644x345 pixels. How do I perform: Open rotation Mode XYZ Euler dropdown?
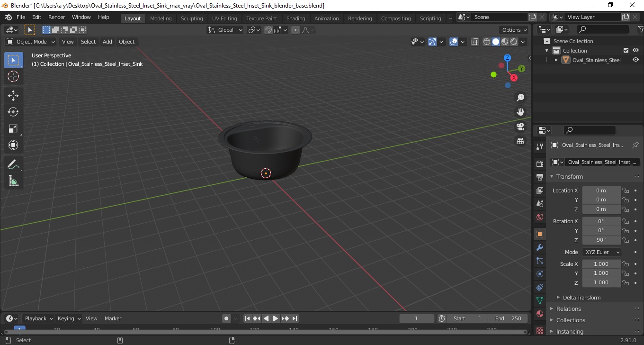601,252
